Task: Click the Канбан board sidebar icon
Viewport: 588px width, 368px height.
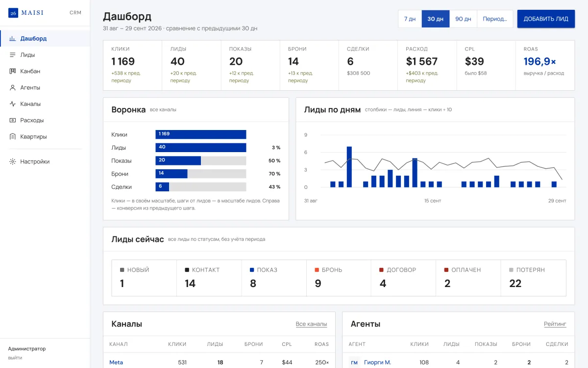Action: click(x=13, y=71)
